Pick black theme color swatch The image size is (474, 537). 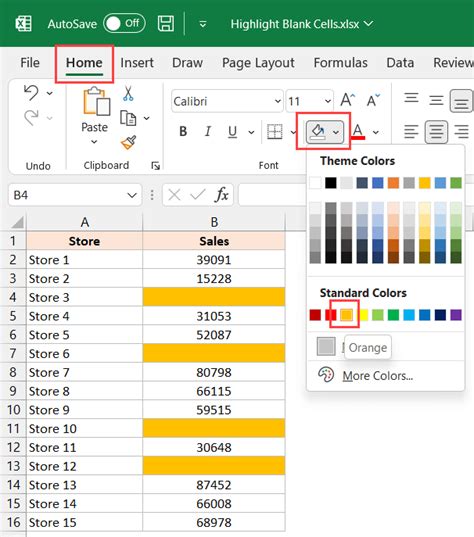(330, 183)
